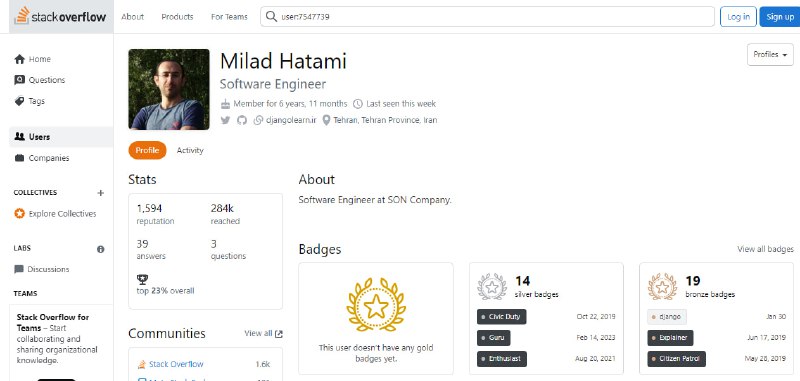The height and width of the screenshot is (381, 800).
Task: Click the Civic Duty badge
Action: [502, 317]
